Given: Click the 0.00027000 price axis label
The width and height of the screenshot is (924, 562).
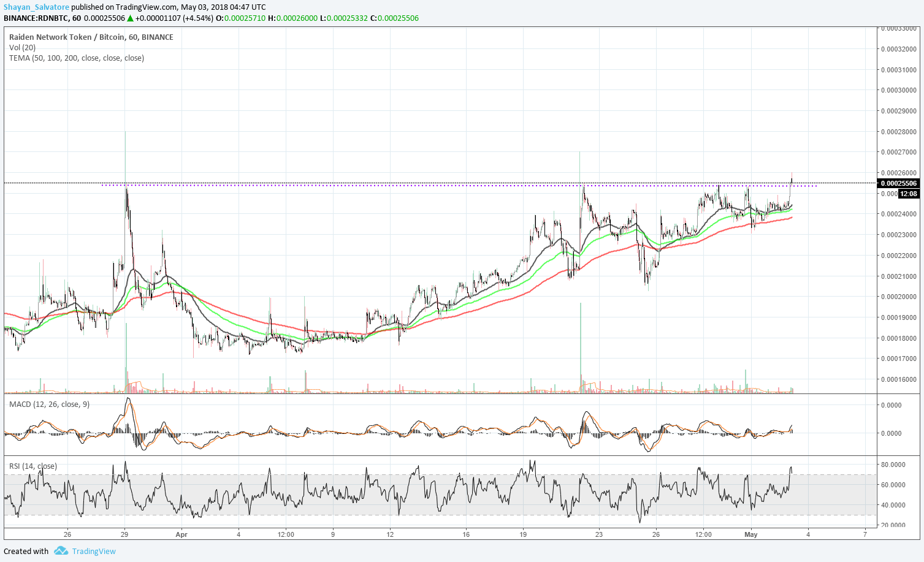Looking at the screenshot, I should point(899,152).
